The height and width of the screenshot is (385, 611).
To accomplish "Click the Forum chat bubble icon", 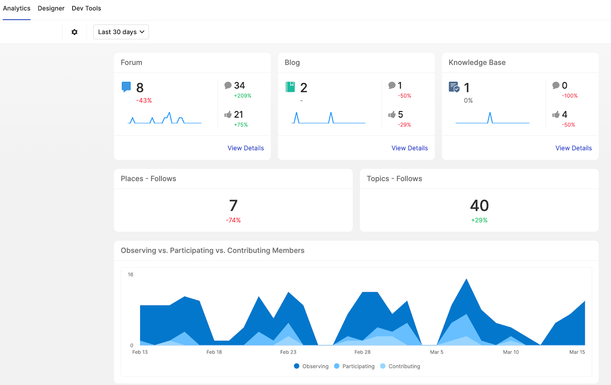I will (126, 87).
